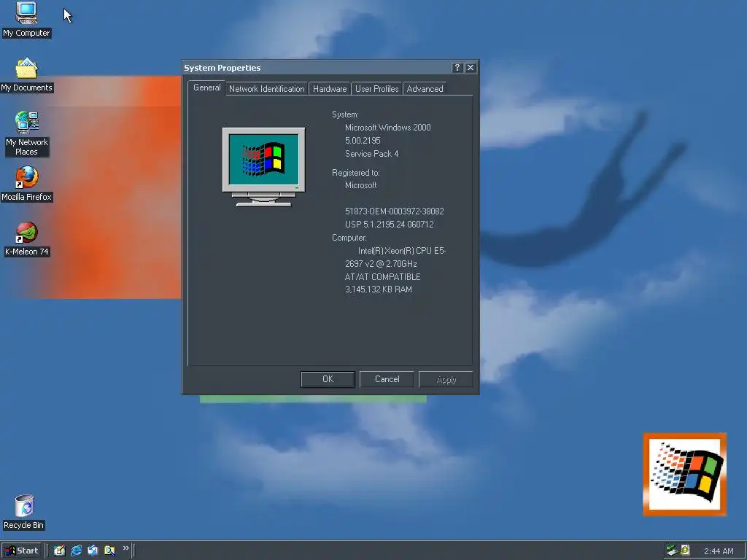Click the folder search quick launch icon
This screenshot has height=560, width=747.
[109, 550]
